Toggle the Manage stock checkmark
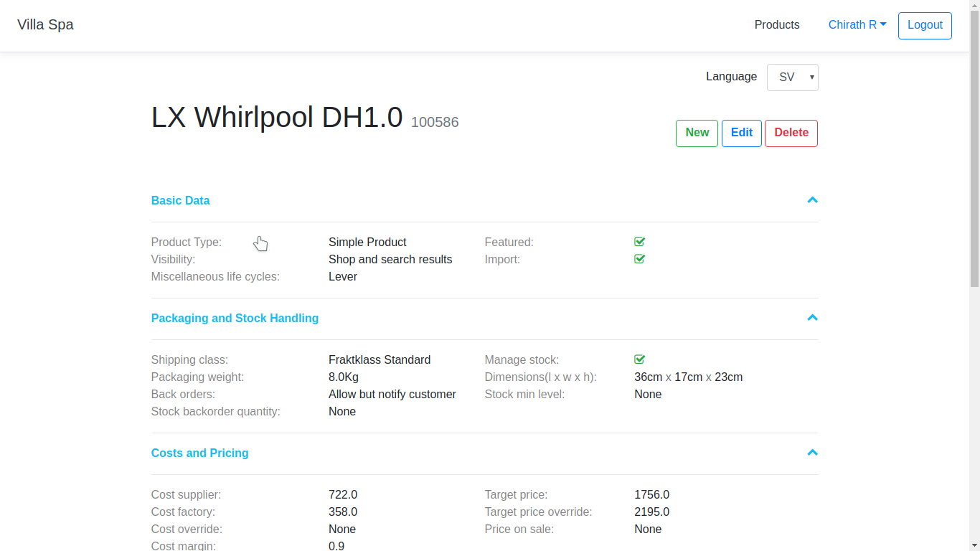 639,359
